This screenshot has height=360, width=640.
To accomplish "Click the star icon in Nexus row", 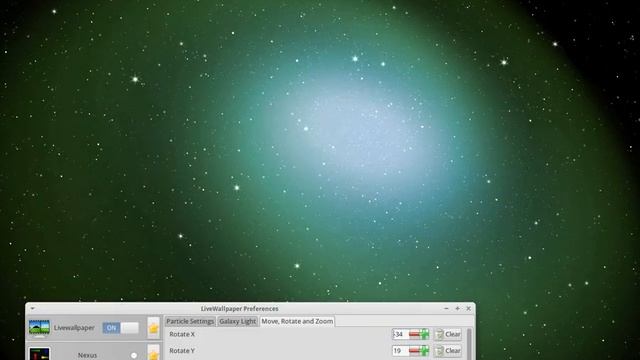I will point(153,353).
